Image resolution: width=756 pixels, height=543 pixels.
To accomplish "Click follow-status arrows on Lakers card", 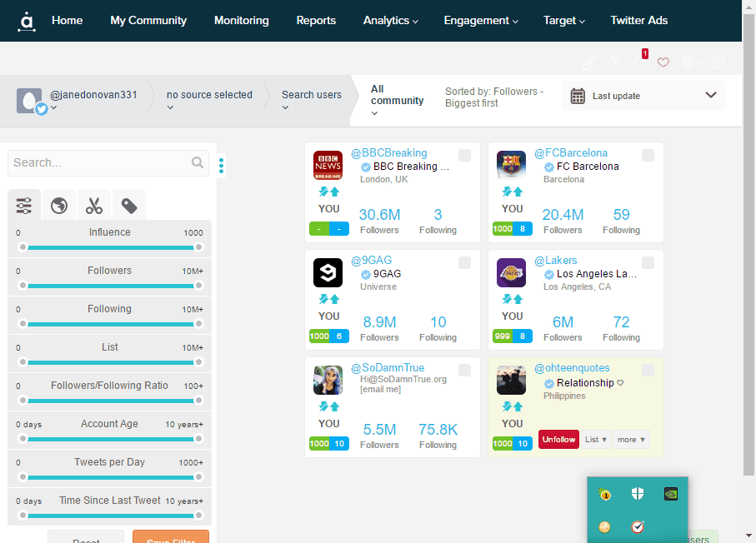I will coord(512,299).
